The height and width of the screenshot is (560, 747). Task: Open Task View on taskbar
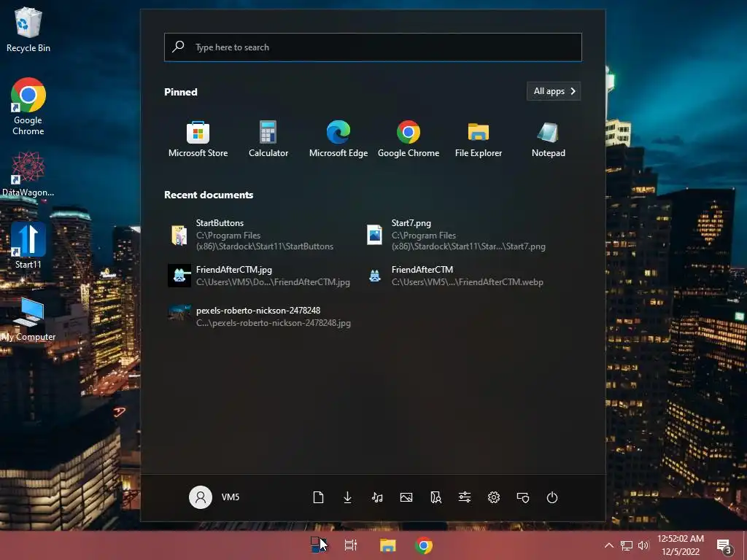click(x=351, y=545)
